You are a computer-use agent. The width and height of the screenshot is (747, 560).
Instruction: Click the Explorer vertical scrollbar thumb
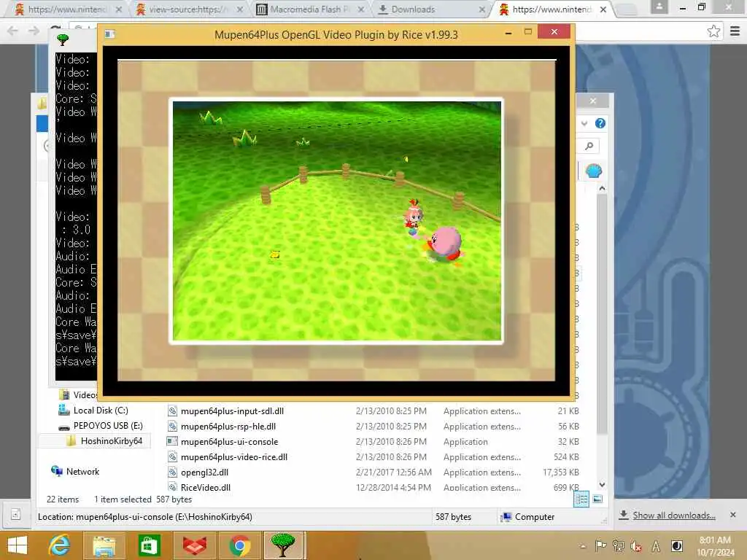[x=602, y=314]
